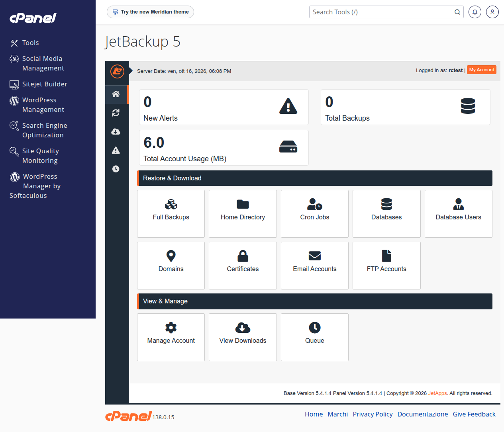The image size is (504, 432).
Task: Click the New Alerts warning triangle icon
Action: click(x=288, y=106)
